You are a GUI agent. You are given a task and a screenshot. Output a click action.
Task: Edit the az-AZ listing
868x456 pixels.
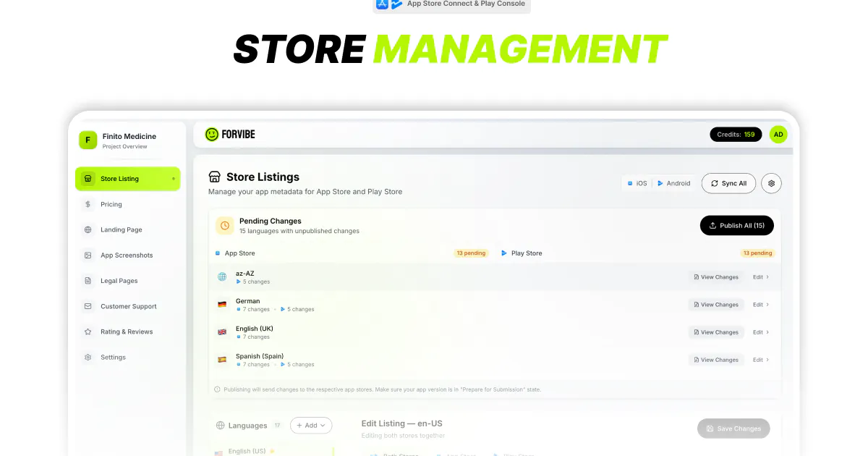click(x=761, y=277)
